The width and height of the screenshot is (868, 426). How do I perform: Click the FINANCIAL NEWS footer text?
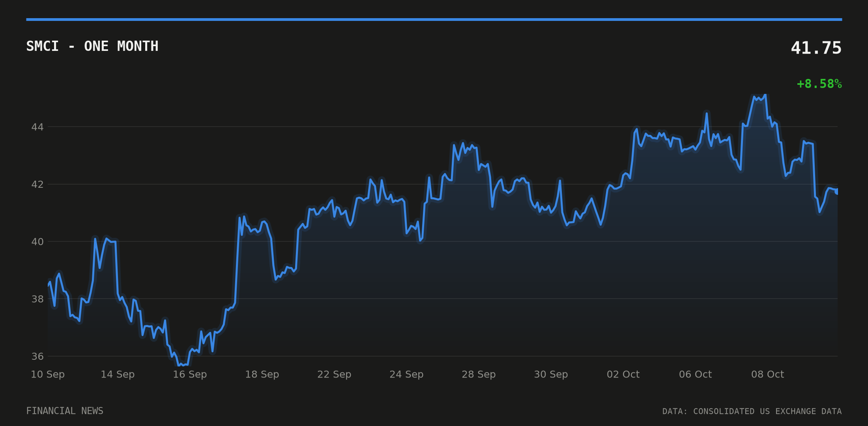point(65,411)
